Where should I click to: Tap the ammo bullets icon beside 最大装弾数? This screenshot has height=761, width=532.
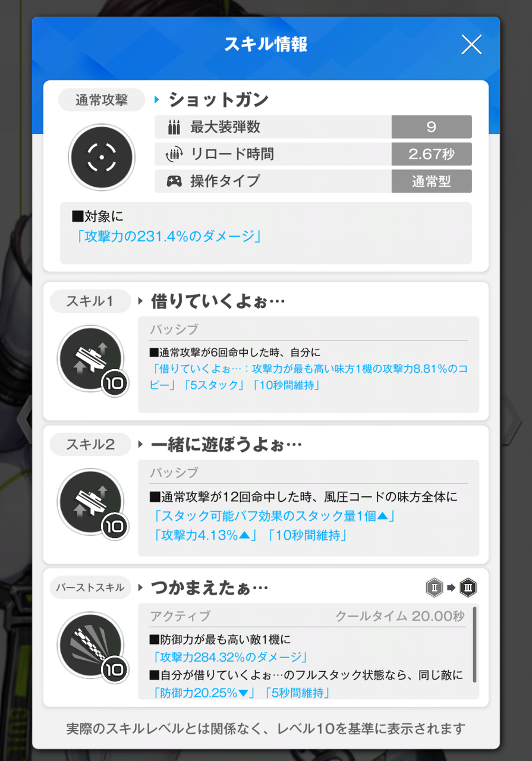pos(174,127)
